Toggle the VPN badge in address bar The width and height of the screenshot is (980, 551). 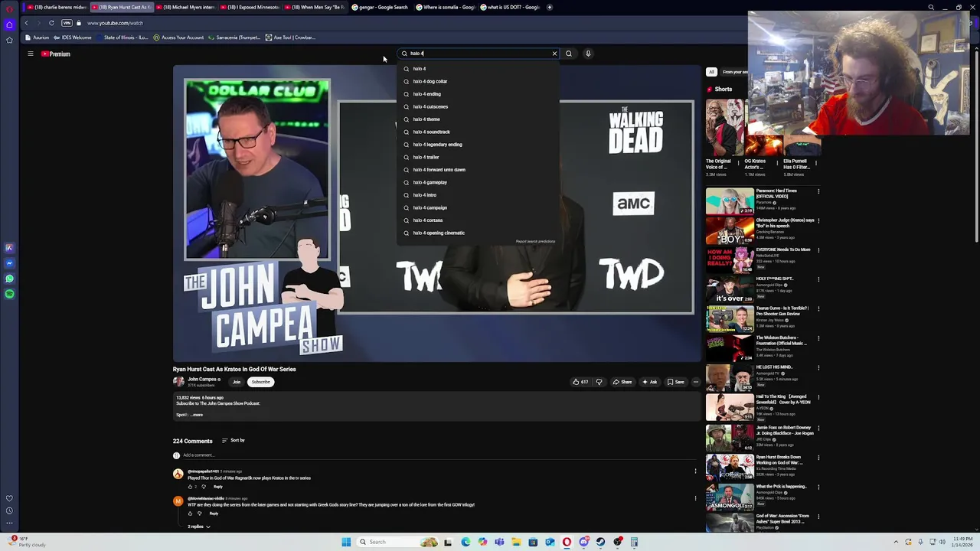point(67,23)
